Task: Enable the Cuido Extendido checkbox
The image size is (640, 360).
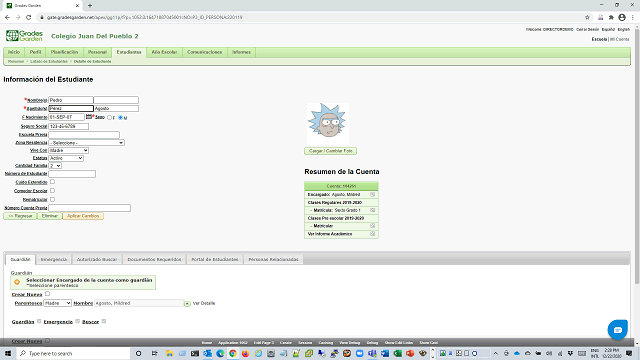Action: pos(52,182)
